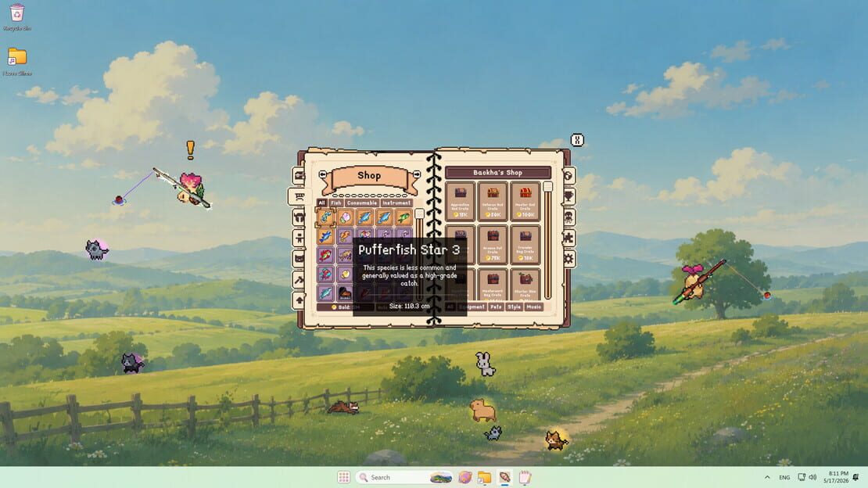Select the green fish in the inventory grid

pyautogui.click(x=404, y=217)
